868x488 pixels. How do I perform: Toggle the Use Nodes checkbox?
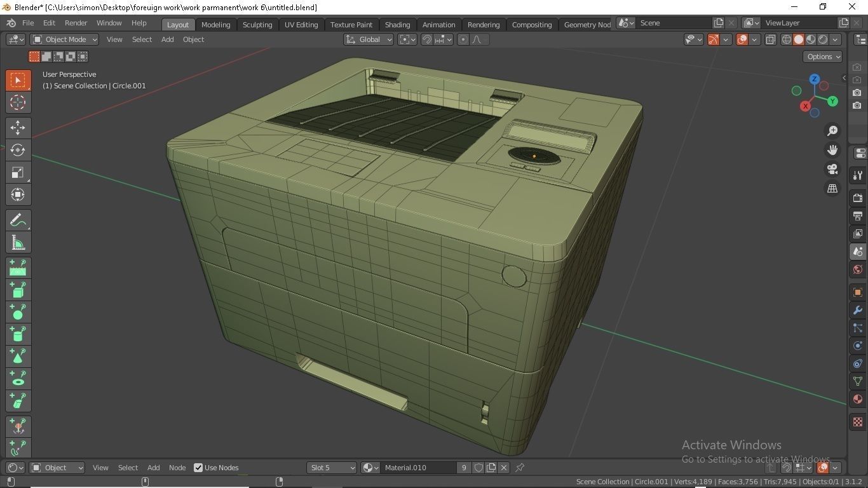coord(198,468)
